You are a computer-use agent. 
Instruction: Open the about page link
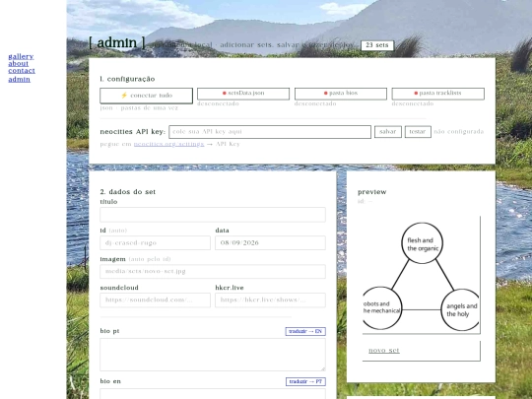click(19, 63)
